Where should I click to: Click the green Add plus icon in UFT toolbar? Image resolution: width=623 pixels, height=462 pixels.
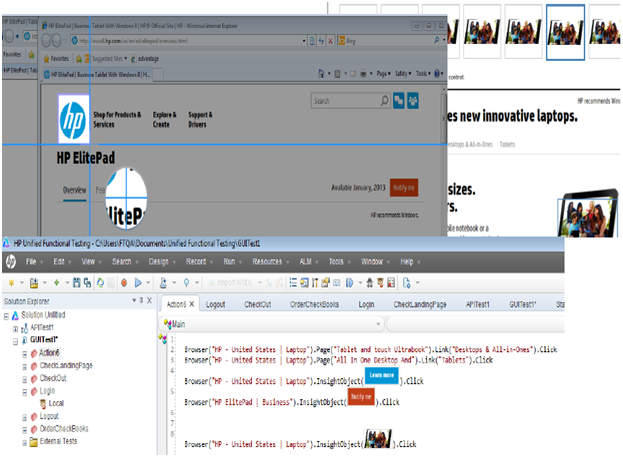coord(56,282)
